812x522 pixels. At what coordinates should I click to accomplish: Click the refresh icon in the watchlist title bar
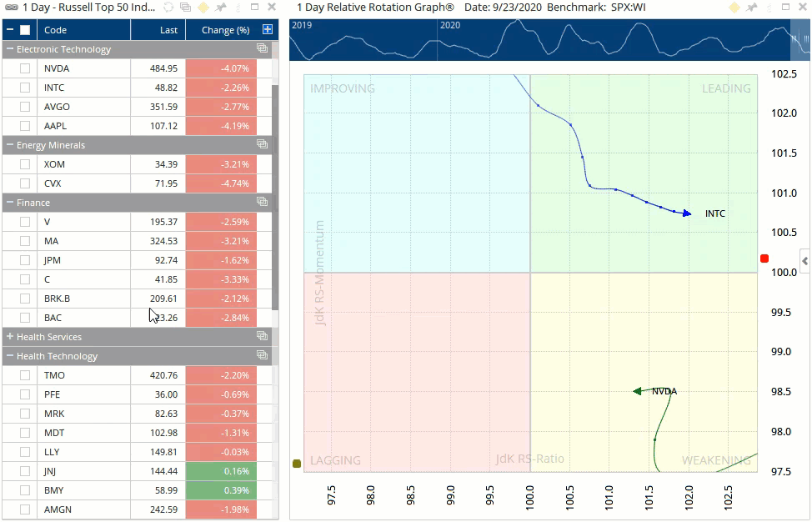[x=168, y=8]
